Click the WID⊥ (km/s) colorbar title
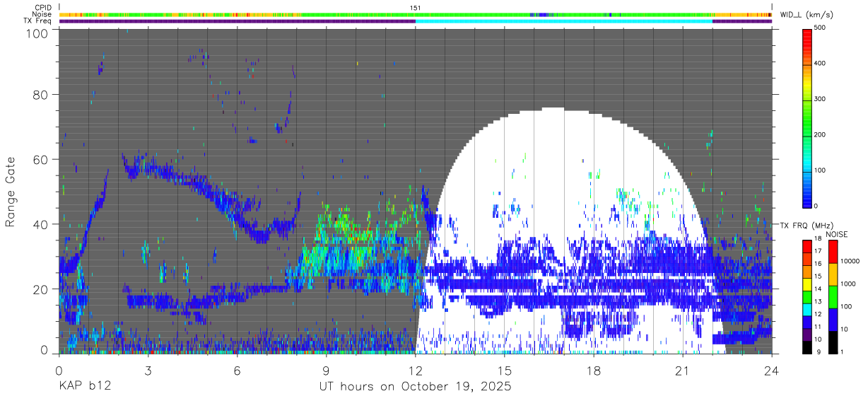 click(x=808, y=15)
